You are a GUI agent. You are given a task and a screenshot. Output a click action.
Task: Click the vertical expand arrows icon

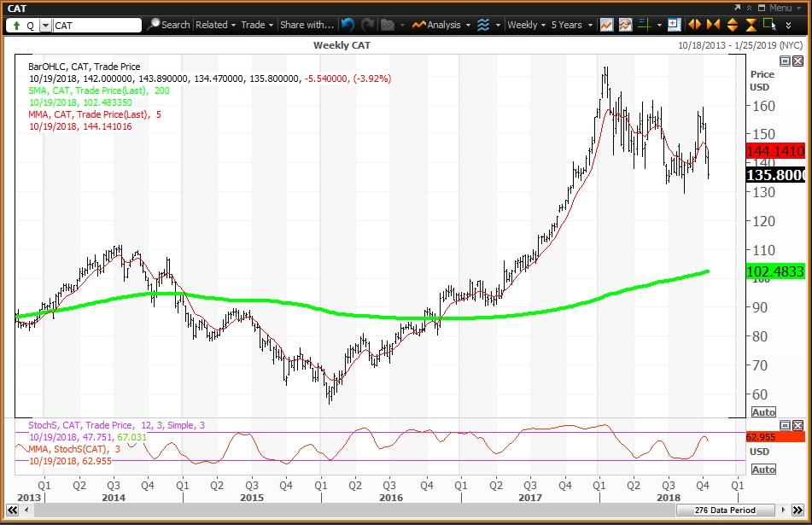point(733,25)
